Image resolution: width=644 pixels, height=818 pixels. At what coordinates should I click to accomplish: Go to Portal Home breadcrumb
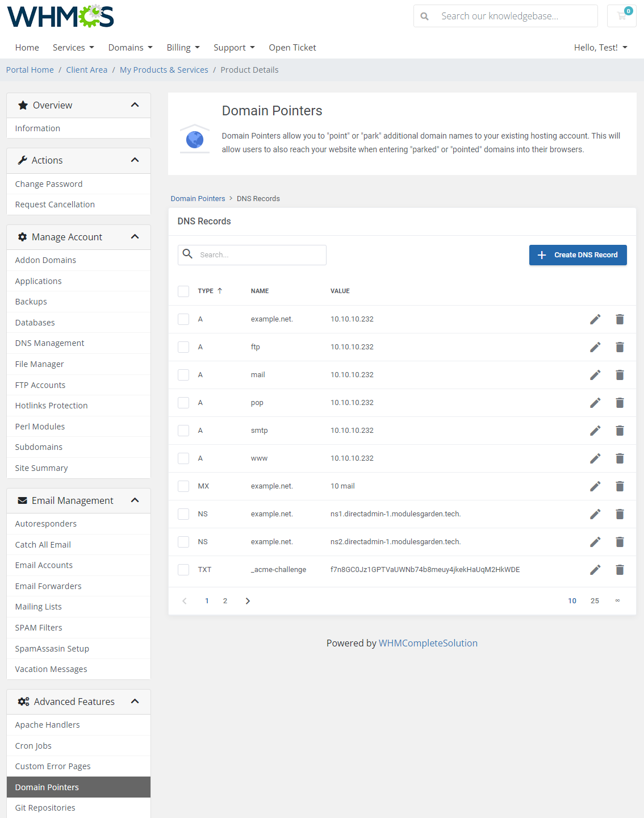30,70
